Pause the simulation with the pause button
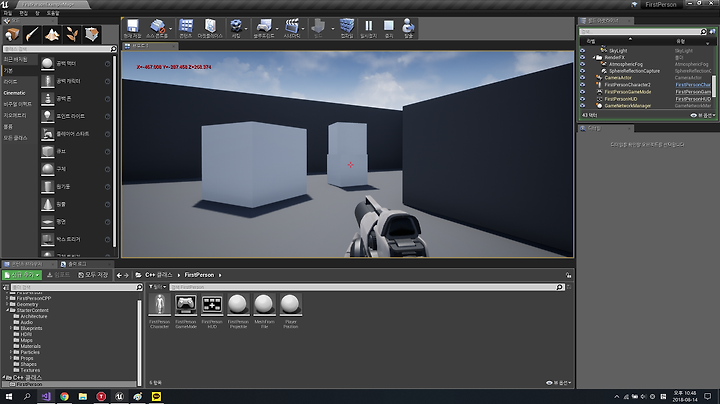The image size is (720, 404). [x=368, y=28]
